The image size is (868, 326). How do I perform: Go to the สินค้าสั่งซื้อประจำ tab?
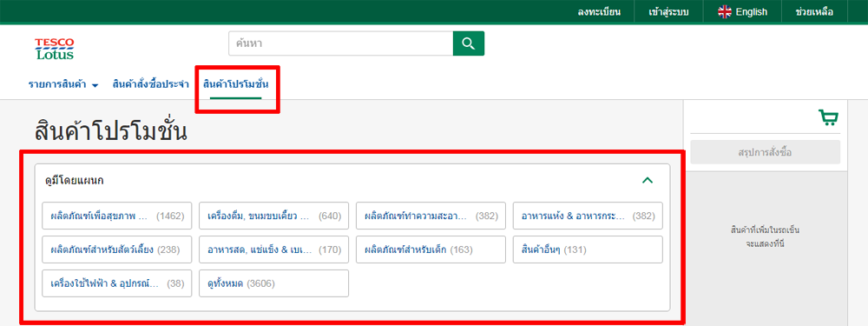pos(150,85)
